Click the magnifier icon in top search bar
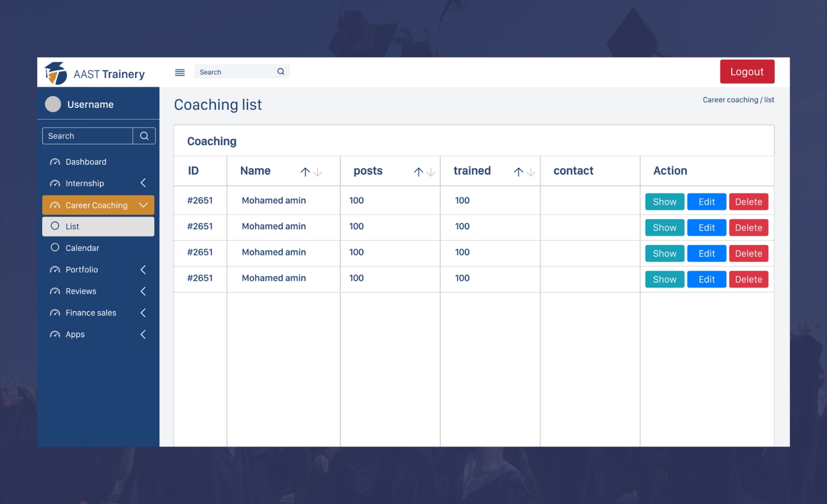 (281, 72)
